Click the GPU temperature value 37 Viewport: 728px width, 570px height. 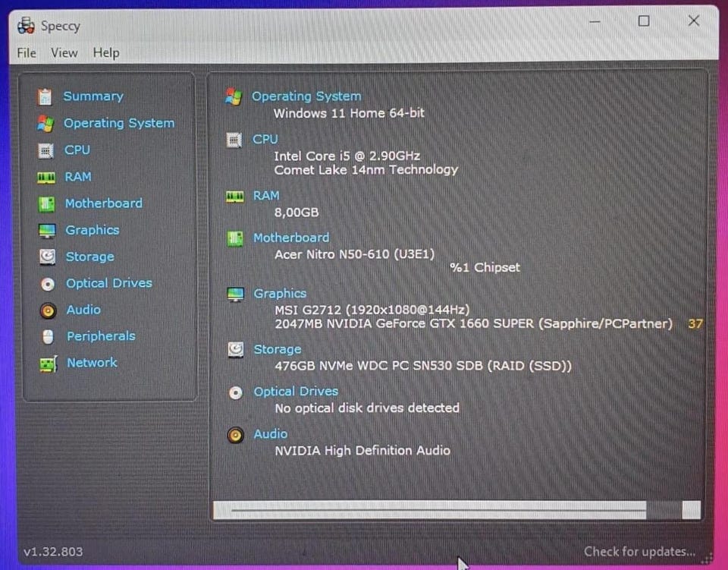coord(695,324)
